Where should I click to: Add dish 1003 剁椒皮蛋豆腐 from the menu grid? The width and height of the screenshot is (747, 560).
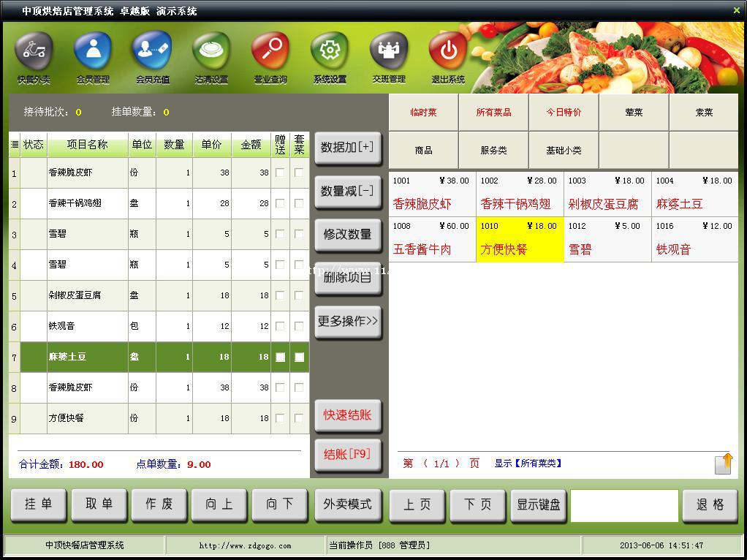pos(607,194)
